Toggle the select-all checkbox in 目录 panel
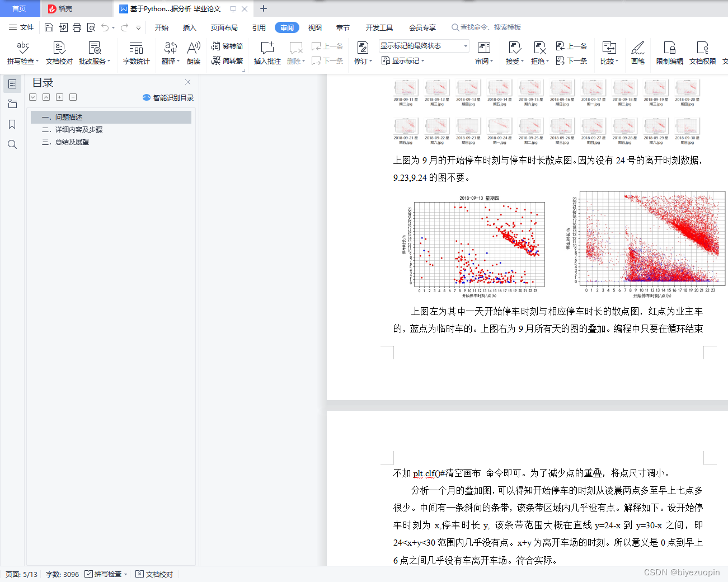The width and height of the screenshot is (728, 582). [x=32, y=97]
